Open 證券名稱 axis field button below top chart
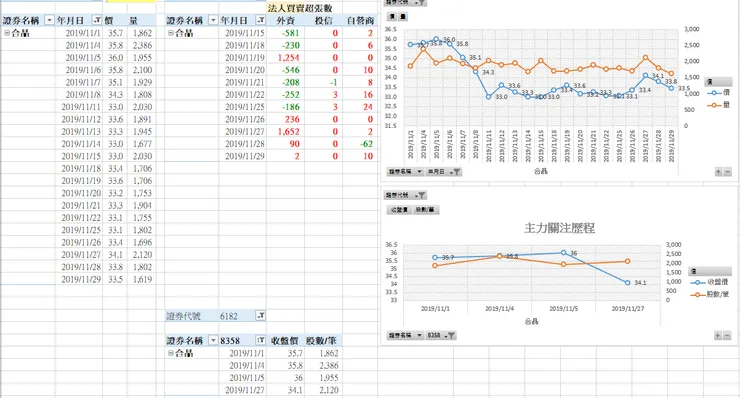Screen dimensions: 740x398 click(x=405, y=172)
